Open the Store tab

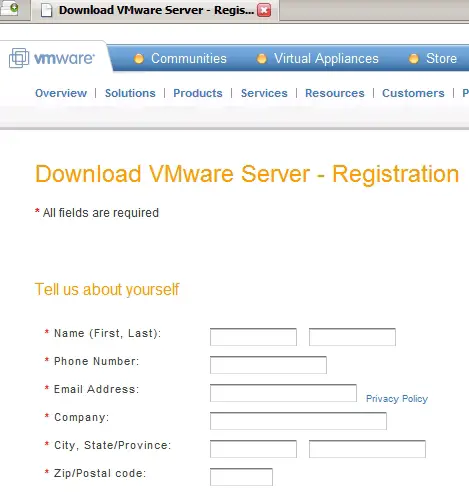tap(441, 59)
